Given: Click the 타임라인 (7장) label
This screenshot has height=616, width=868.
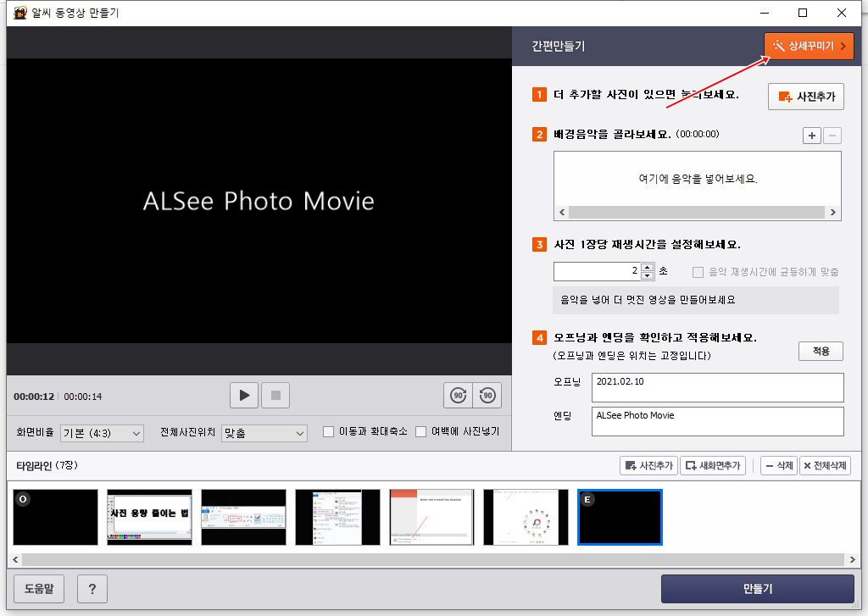Looking at the screenshot, I should 47,465.
